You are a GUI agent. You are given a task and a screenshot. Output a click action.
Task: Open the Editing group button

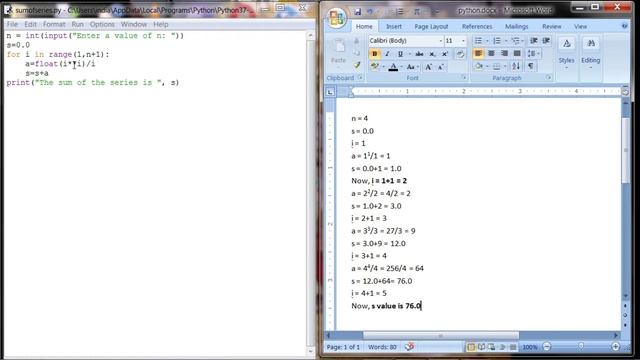click(591, 52)
